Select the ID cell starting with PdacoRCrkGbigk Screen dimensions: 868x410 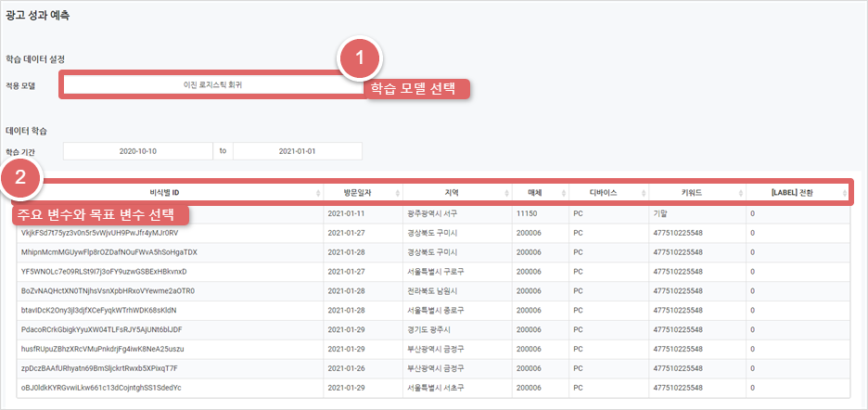170,329
